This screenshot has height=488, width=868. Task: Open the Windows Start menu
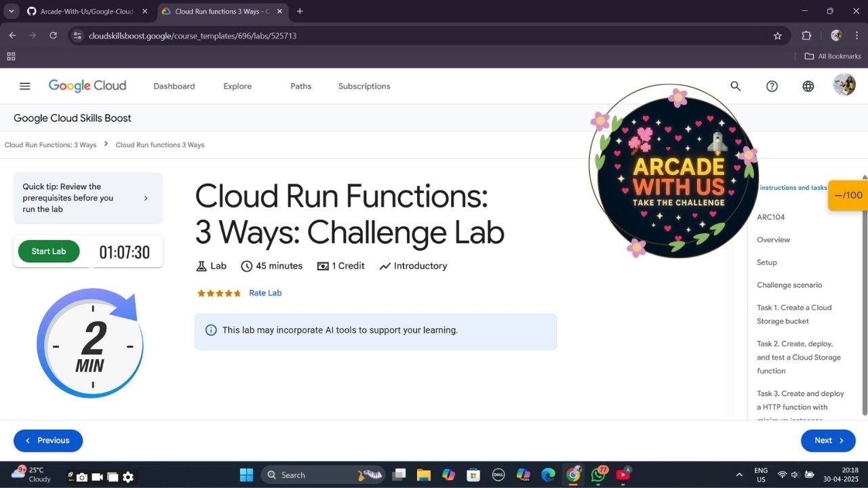246,475
